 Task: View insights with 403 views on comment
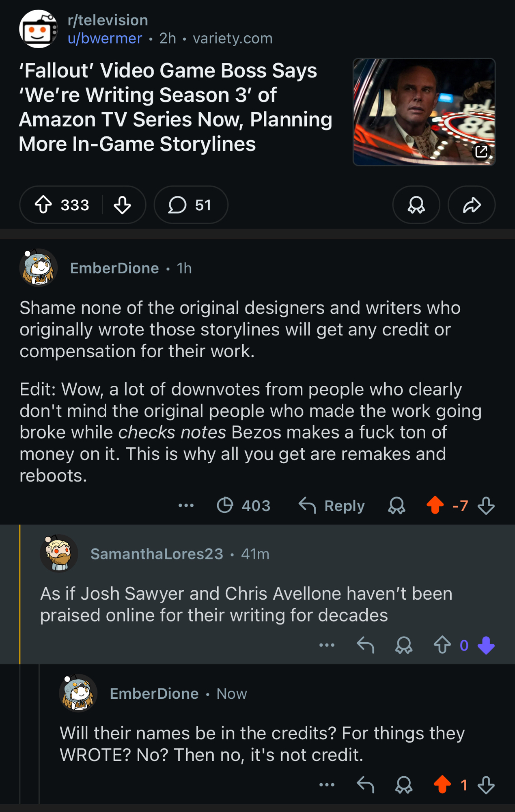[243, 505]
